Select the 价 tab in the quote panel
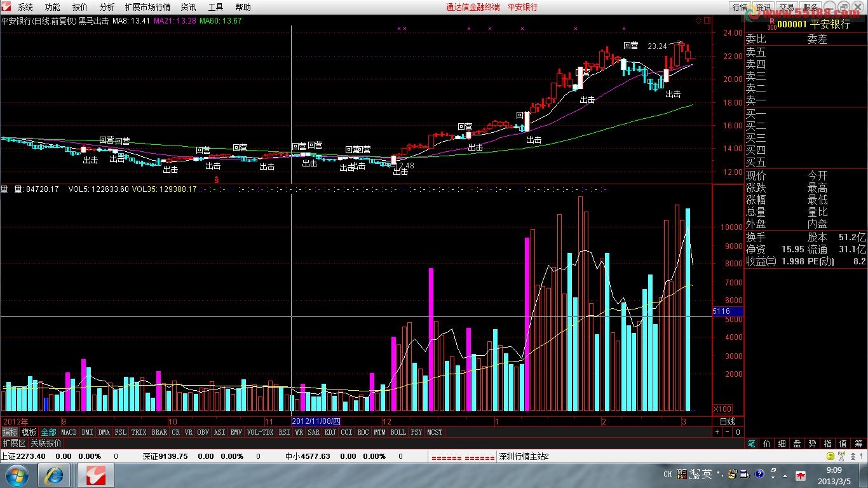The height and width of the screenshot is (488, 868). [767, 444]
